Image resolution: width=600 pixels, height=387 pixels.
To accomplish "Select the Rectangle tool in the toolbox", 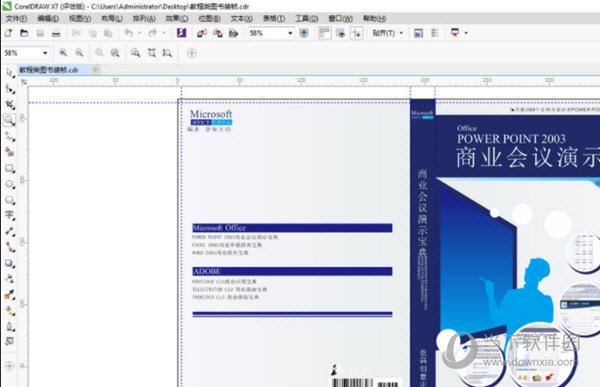I will coord(10,168).
